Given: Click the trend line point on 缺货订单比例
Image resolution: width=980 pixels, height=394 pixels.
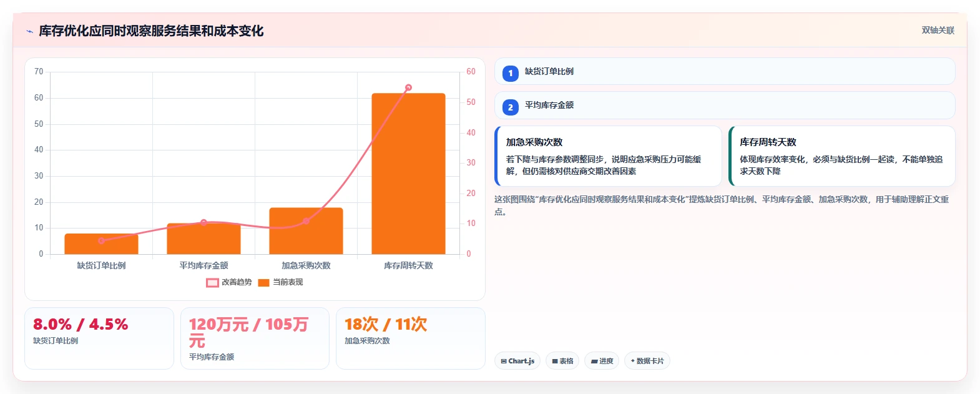Looking at the screenshot, I should 101,240.
